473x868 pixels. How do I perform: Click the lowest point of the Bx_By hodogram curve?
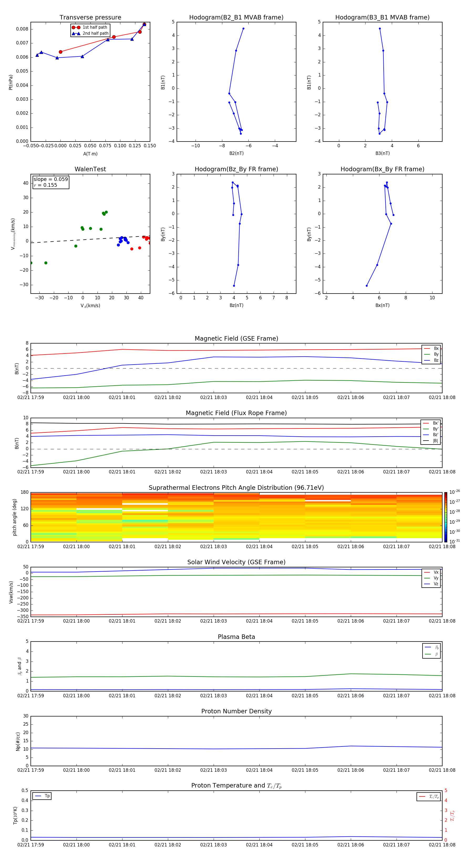pyautogui.click(x=367, y=286)
